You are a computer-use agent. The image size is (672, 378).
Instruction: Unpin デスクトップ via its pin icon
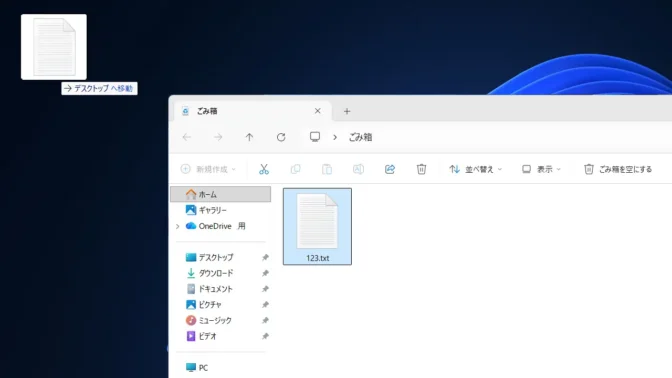(x=265, y=257)
